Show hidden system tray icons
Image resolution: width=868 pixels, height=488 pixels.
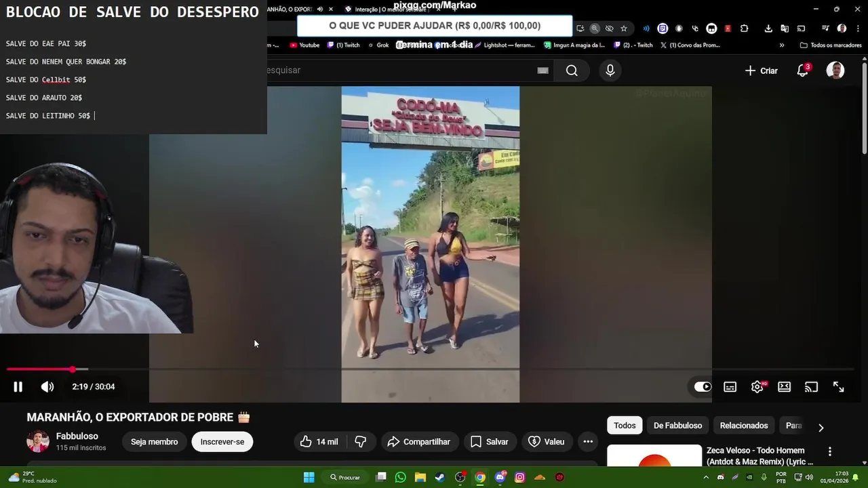click(x=706, y=477)
